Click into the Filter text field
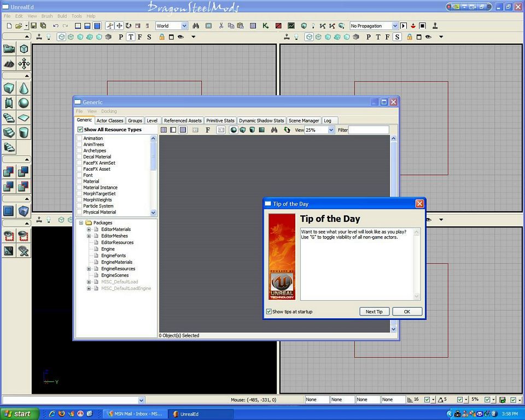The width and height of the screenshot is (525, 420). [369, 130]
